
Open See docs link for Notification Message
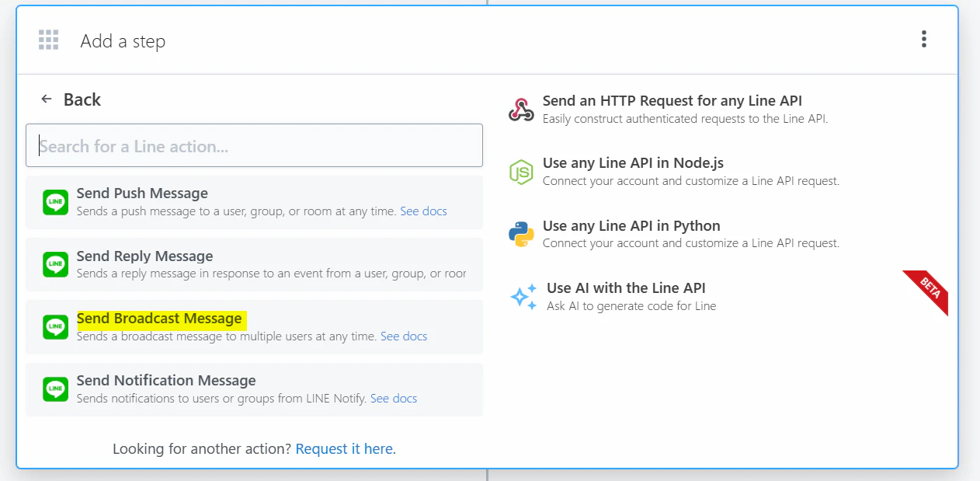(394, 399)
